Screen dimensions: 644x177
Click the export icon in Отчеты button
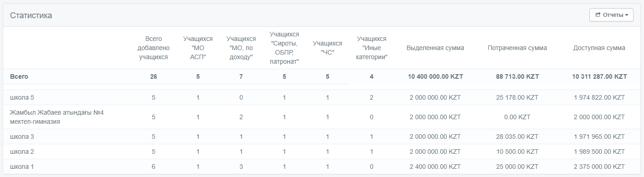click(x=598, y=15)
